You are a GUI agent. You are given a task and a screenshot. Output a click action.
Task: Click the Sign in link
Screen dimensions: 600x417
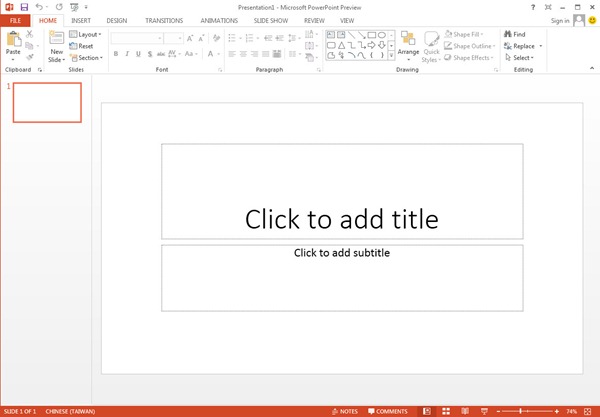(559, 20)
